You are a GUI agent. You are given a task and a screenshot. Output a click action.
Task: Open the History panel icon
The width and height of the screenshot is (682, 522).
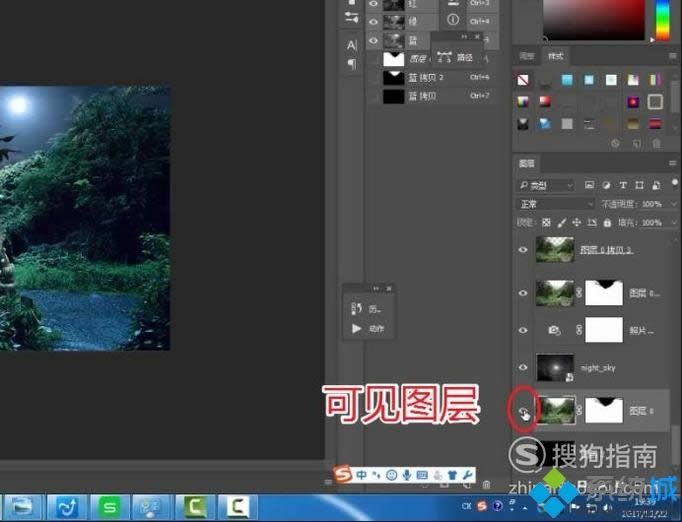pos(356,309)
